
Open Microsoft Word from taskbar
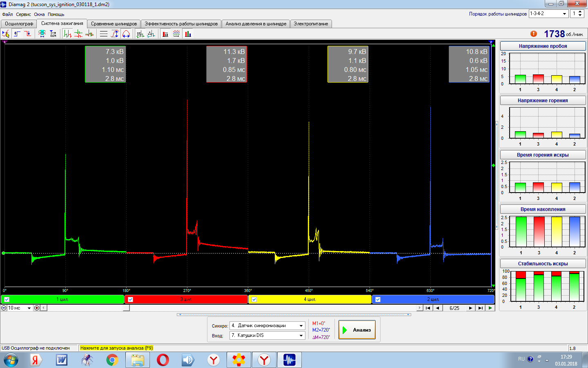(x=62, y=360)
